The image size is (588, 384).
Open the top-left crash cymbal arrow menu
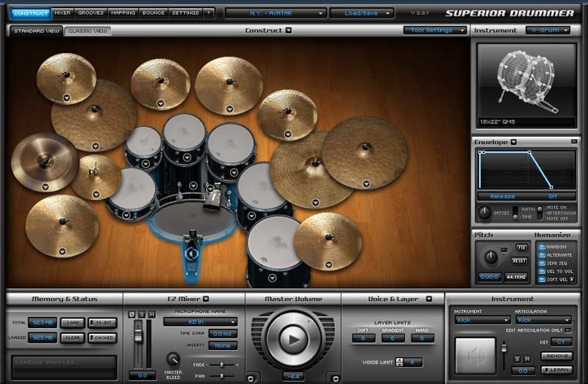[x=66, y=98]
